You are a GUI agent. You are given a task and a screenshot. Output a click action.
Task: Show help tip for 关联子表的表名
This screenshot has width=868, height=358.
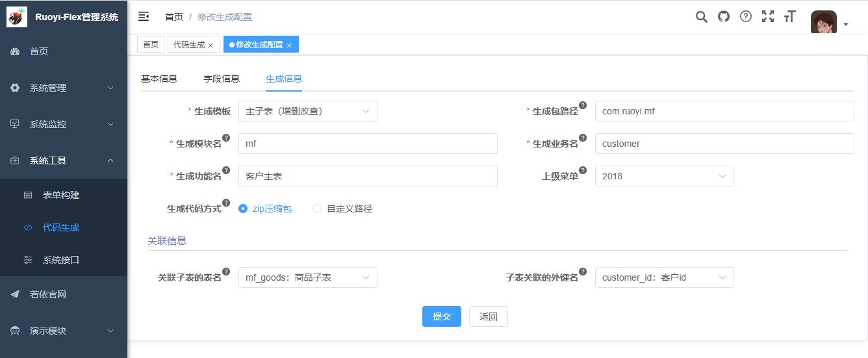[226, 272]
